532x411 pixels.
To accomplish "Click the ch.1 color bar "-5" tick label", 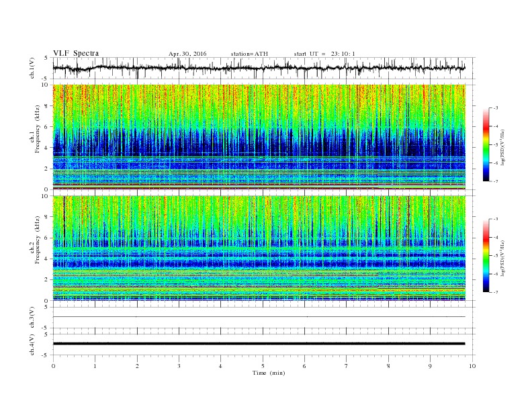I will point(496,145).
